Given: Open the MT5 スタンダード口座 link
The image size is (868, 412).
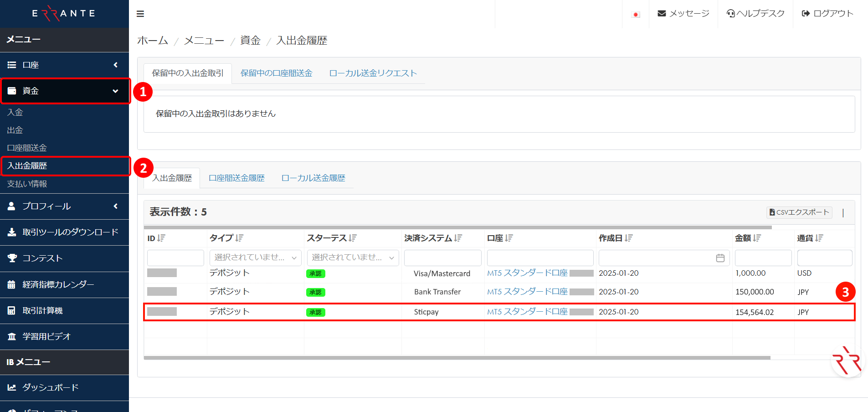Looking at the screenshot, I should (x=527, y=273).
